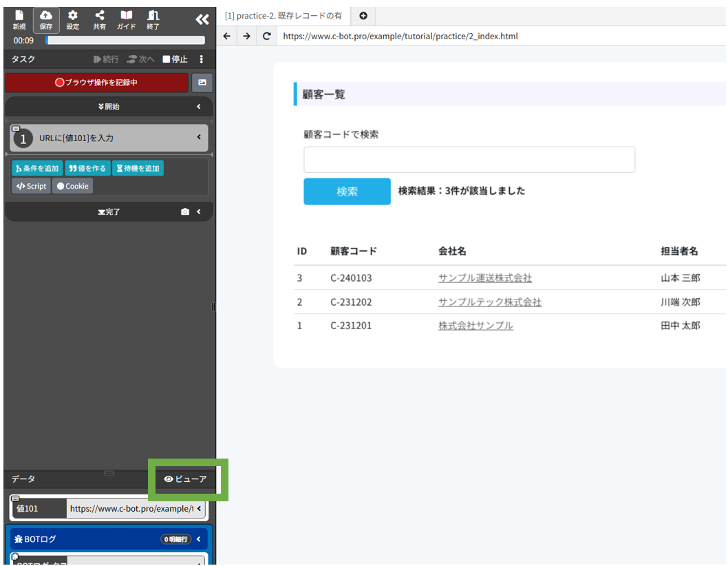
Task: Expand the 開始 section chevron
Action: coord(199,107)
